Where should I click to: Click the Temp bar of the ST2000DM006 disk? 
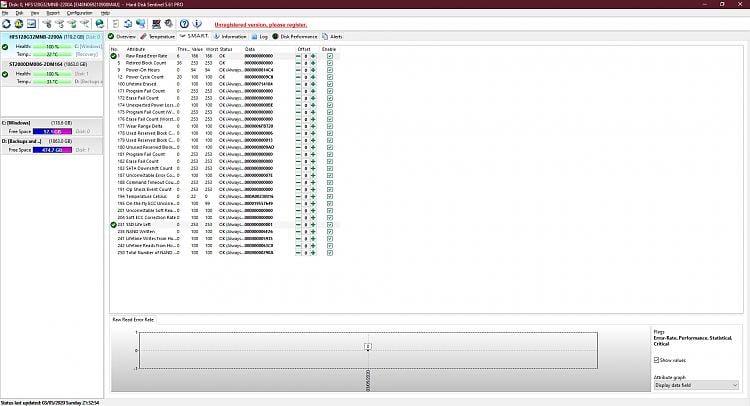coord(52,82)
